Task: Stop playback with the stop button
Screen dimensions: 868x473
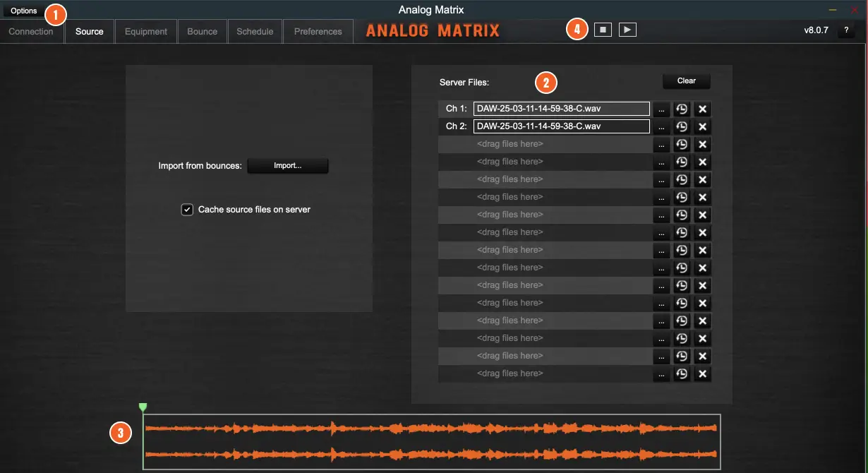Action: (x=603, y=30)
